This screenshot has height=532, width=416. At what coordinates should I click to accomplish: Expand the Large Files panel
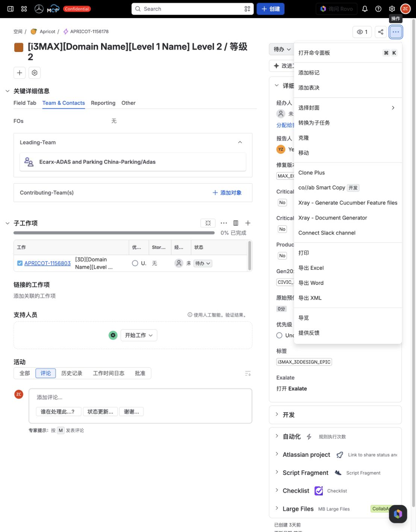277,508
